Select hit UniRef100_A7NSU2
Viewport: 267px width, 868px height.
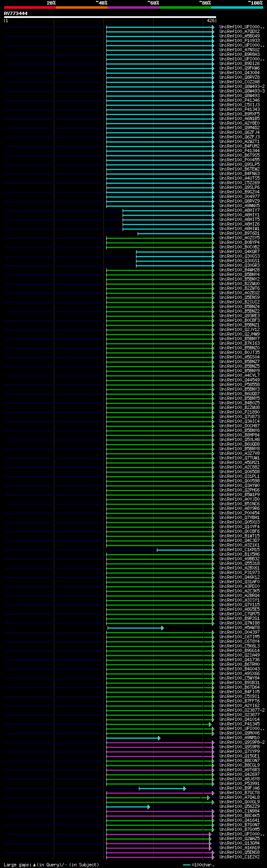pos(239,50)
